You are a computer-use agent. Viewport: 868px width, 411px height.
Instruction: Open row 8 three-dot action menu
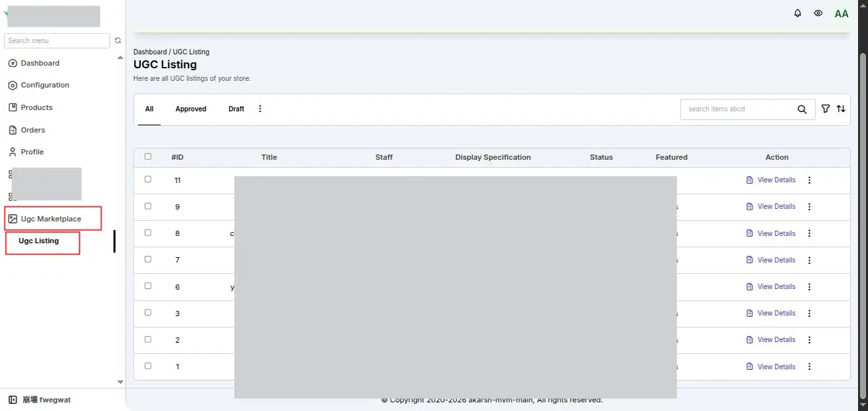click(x=809, y=233)
